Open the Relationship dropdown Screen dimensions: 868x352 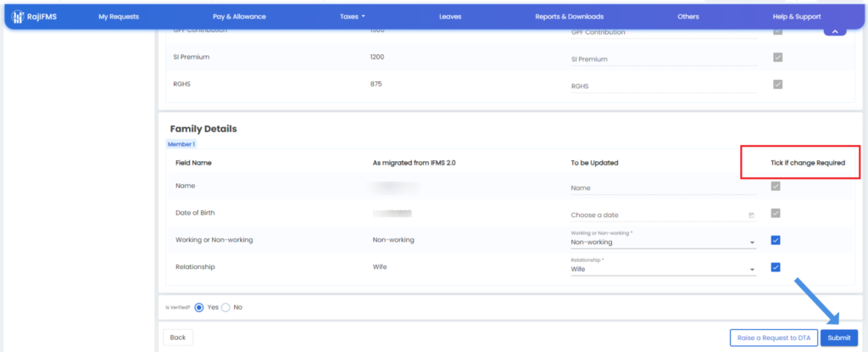coord(663,266)
